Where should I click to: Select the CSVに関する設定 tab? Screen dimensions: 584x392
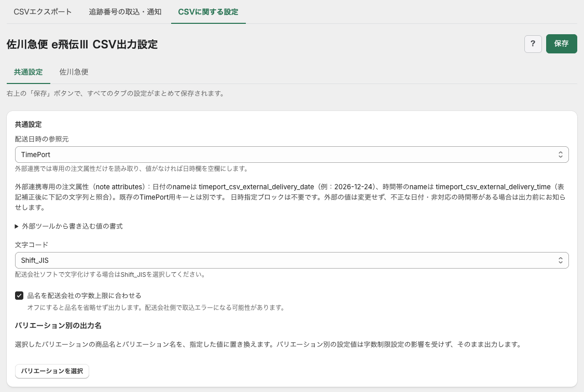click(x=208, y=12)
